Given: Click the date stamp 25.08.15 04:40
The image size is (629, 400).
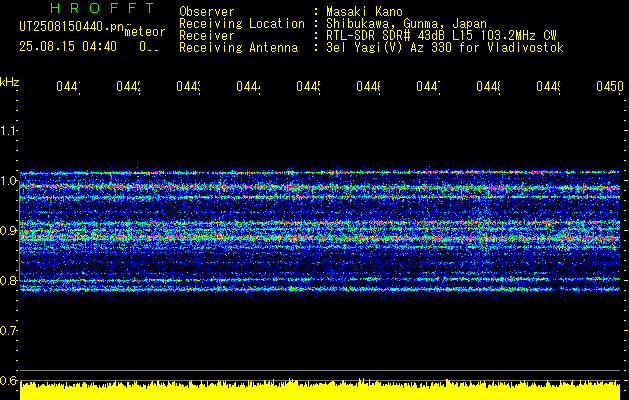Looking at the screenshot, I should tap(68, 47).
